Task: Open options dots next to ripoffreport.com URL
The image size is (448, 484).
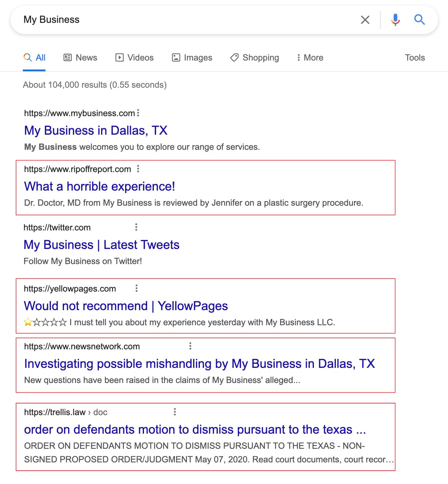Action: click(138, 169)
